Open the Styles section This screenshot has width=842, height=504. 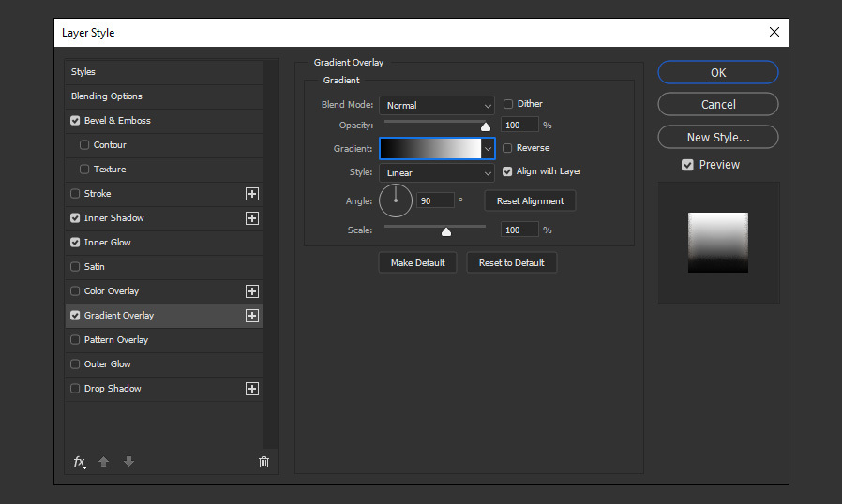coord(164,72)
